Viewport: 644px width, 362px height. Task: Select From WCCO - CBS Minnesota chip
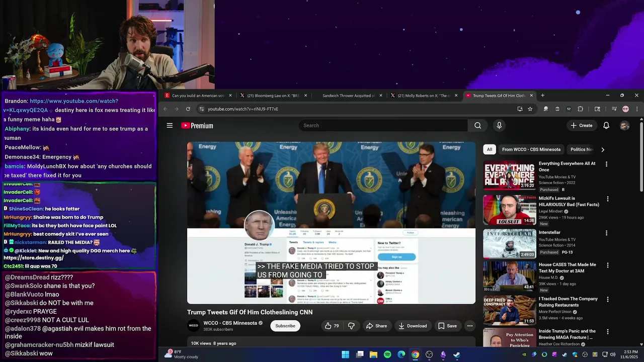pos(531,149)
